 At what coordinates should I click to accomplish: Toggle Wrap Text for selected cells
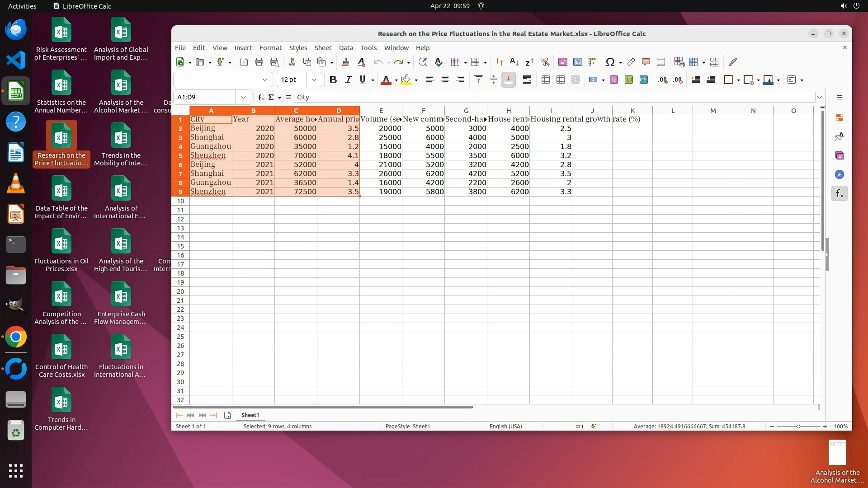tap(527, 80)
